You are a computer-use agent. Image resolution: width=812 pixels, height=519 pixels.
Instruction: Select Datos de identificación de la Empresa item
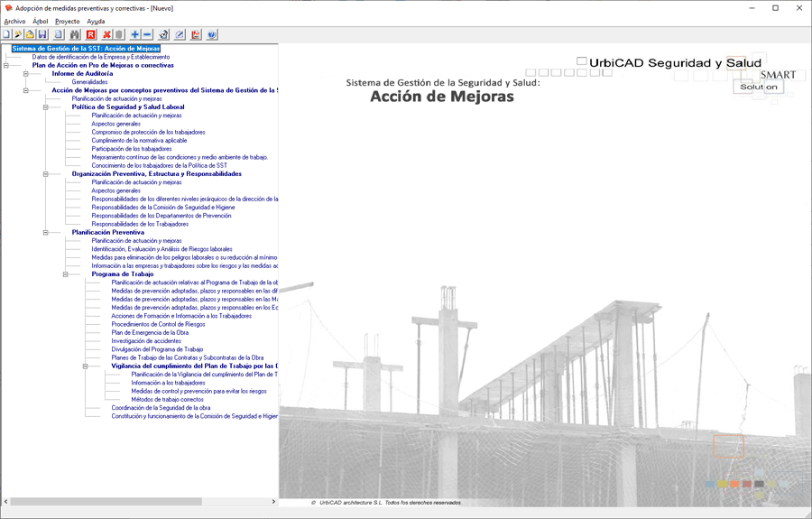[100, 57]
